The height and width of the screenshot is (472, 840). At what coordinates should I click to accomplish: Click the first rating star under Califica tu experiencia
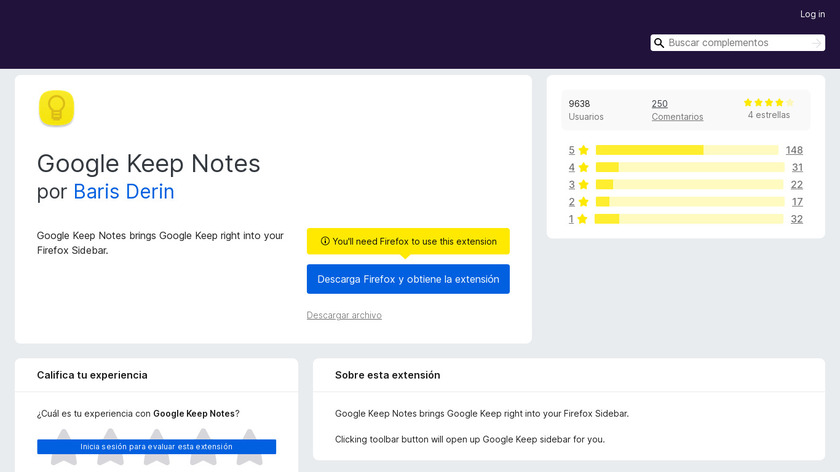tap(64, 446)
